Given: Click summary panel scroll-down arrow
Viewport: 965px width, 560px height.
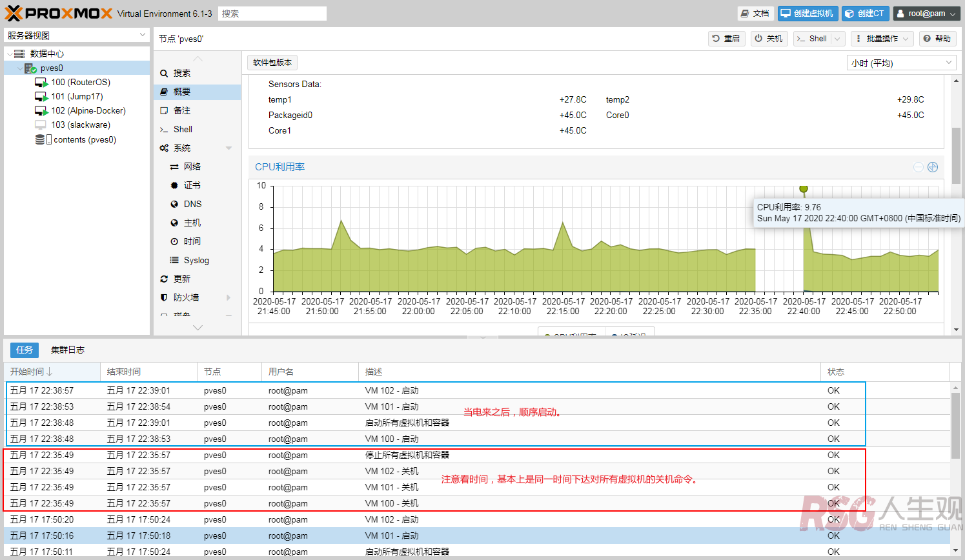Looking at the screenshot, I should (x=956, y=330).
